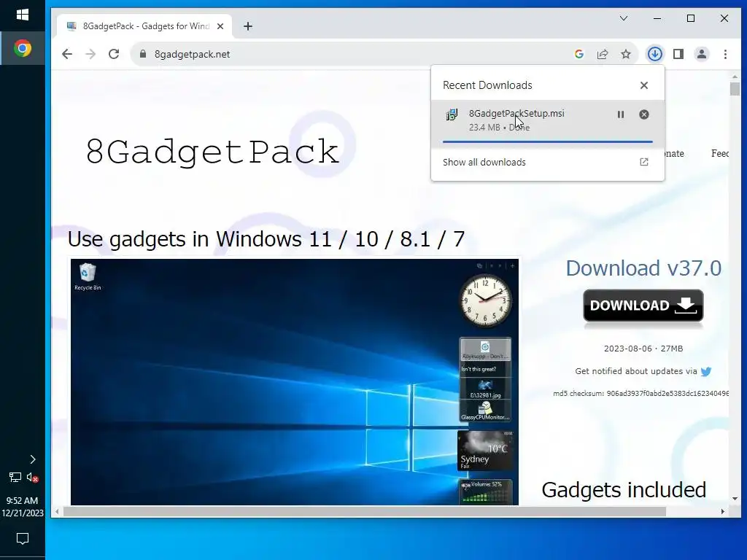Click the address bar URL
The width and height of the screenshot is (747, 560).
coord(192,54)
